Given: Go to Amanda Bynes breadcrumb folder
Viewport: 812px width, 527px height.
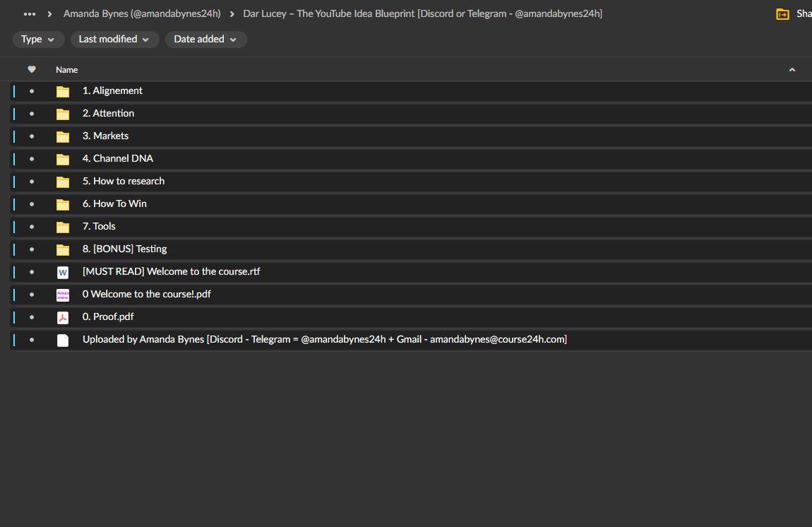Looking at the screenshot, I should coord(141,14).
